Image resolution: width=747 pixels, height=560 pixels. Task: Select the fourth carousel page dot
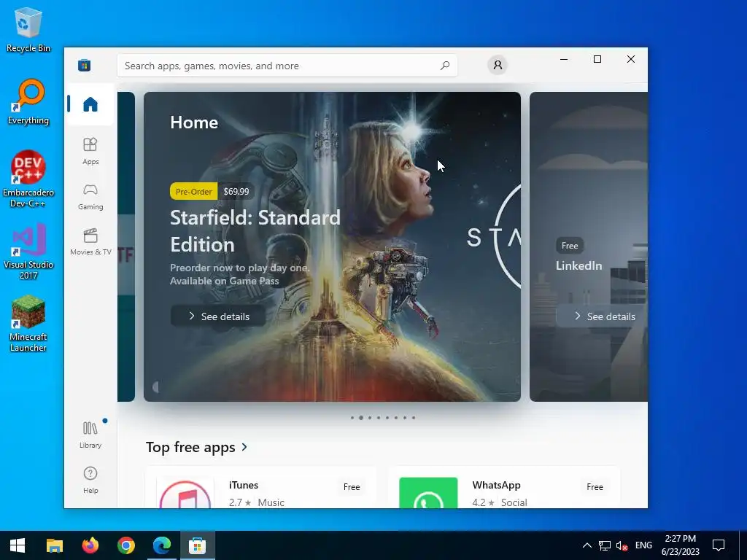point(379,418)
